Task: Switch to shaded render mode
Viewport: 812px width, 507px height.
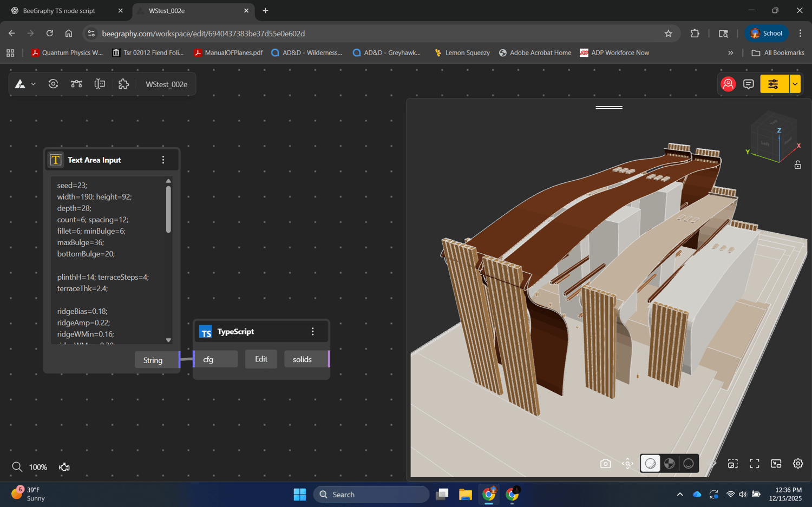Action: [650, 464]
